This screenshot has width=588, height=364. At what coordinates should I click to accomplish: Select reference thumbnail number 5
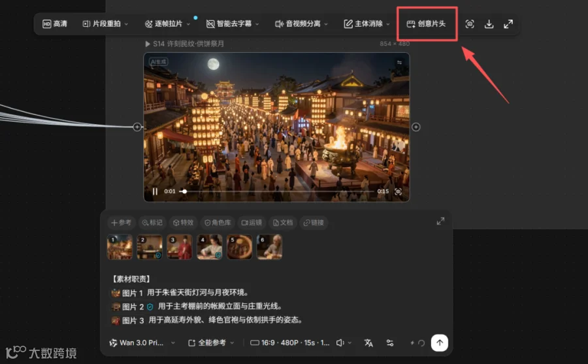pyautogui.click(x=239, y=247)
